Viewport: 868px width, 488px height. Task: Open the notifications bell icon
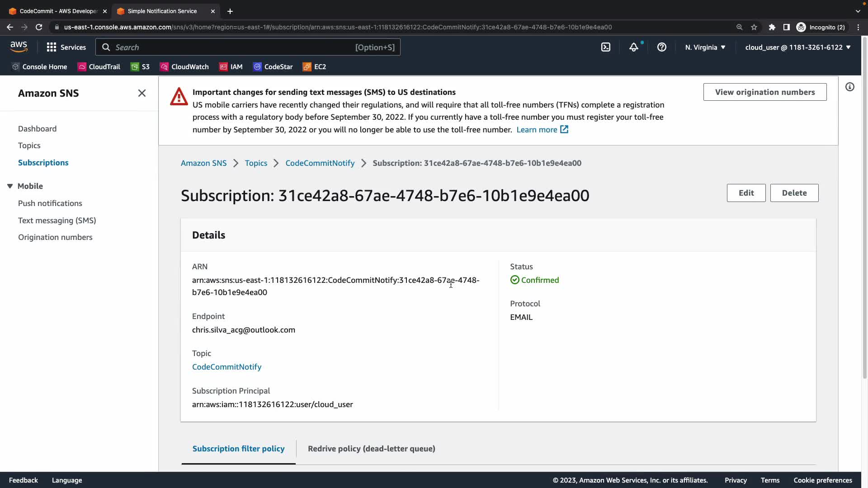[x=634, y=47]
